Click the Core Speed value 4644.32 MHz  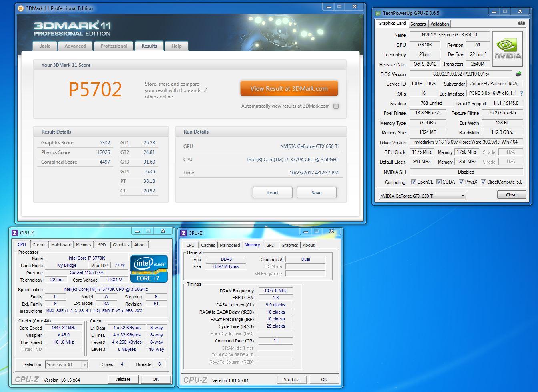[64, 328]
